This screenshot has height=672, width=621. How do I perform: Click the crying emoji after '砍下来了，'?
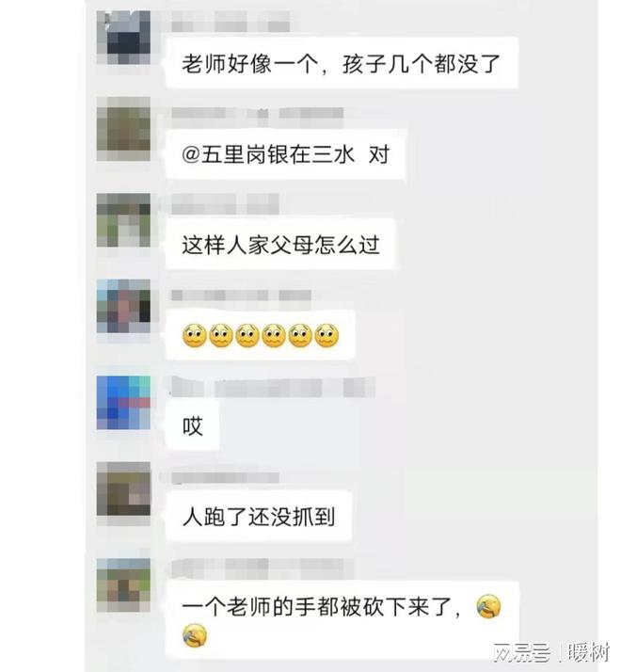pyautogui.click(x=488, y=606)
